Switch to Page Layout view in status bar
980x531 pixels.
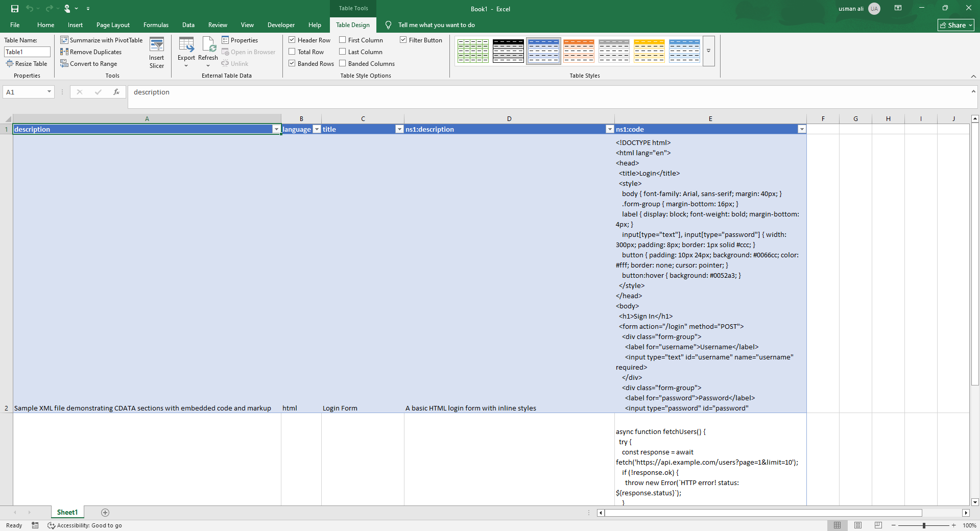coord(858,525)
